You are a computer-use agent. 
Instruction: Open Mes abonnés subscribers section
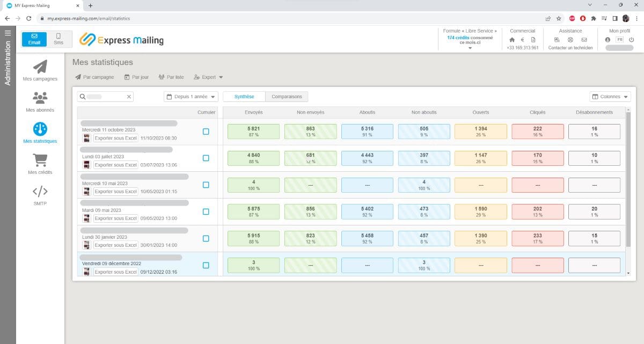[x=40, y=101]
